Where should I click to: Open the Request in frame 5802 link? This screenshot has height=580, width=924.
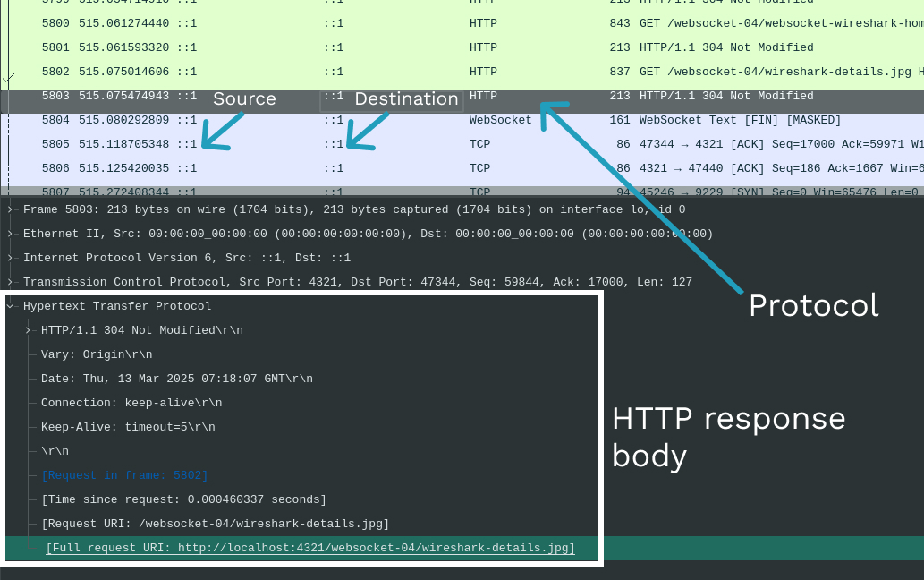[x=124, y=475]
